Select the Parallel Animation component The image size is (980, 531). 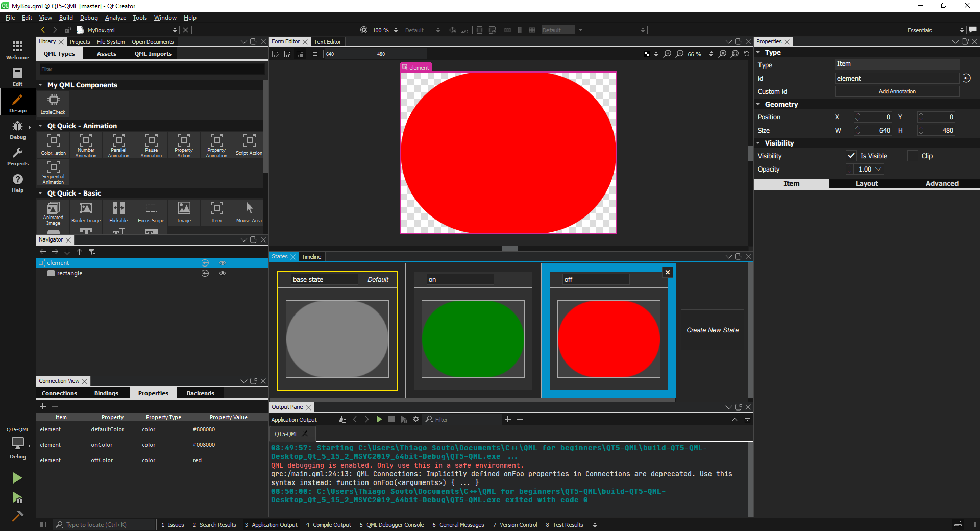coord(118,146)
